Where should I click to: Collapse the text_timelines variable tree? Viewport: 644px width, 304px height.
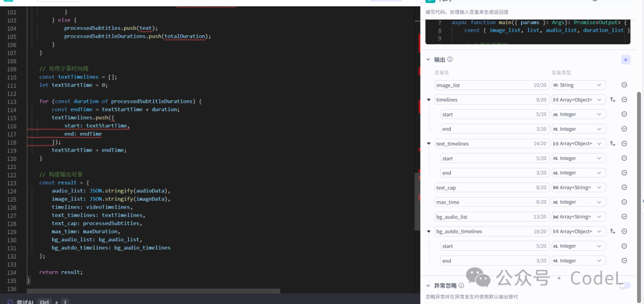click(429, 143)
